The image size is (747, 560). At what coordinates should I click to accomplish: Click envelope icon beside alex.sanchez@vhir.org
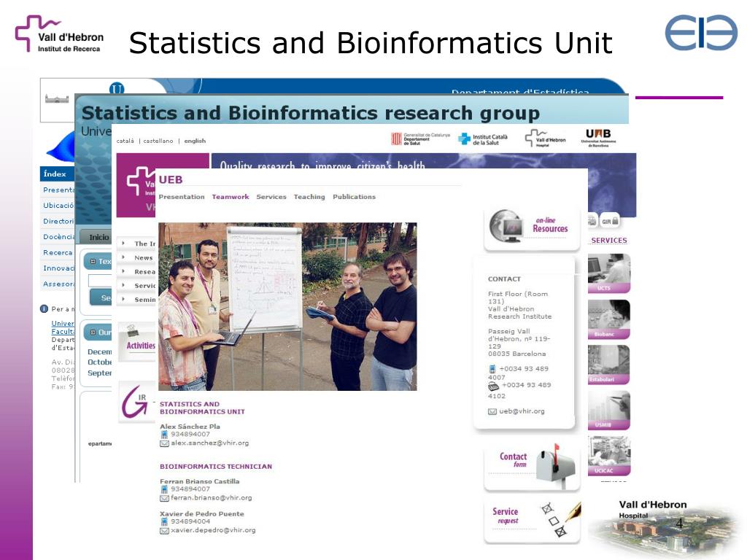pos(164,443)
